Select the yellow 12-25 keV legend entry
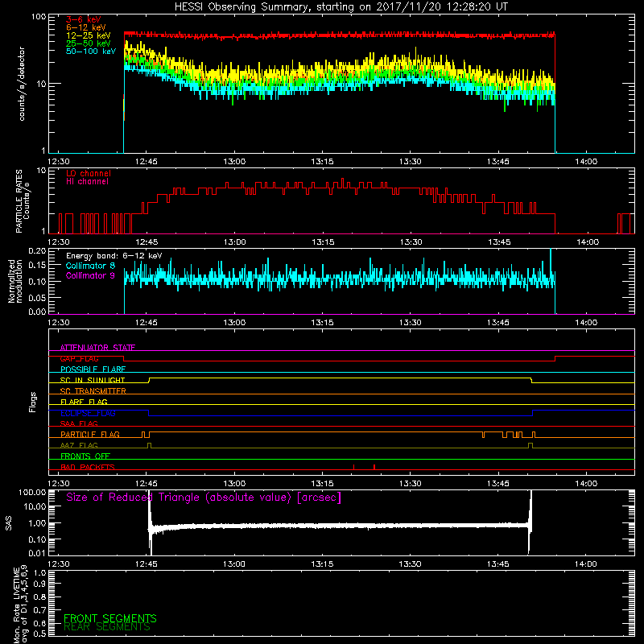 [x=88, y=35]
